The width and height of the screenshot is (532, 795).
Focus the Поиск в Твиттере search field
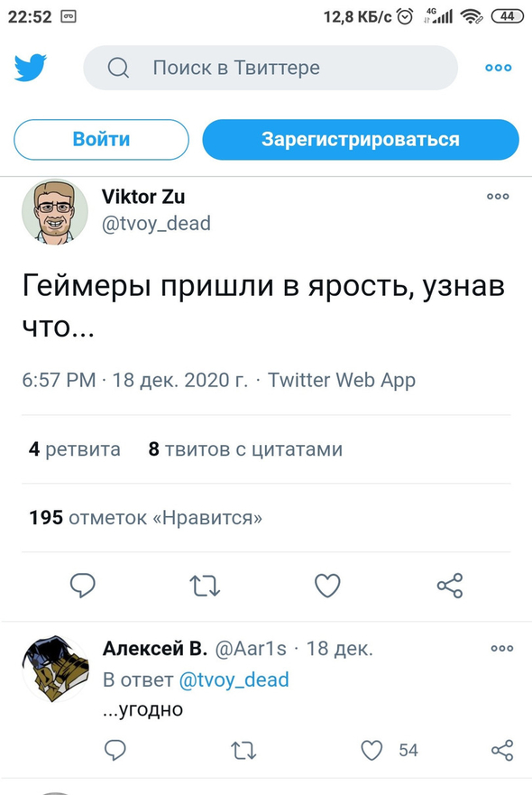[x=271, y=68]
